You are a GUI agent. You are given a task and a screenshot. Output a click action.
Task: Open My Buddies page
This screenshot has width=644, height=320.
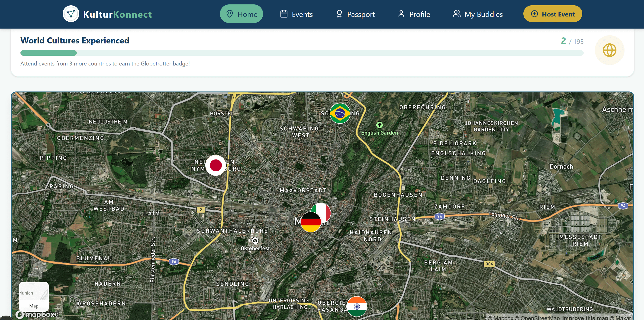(x=477, y=14)
